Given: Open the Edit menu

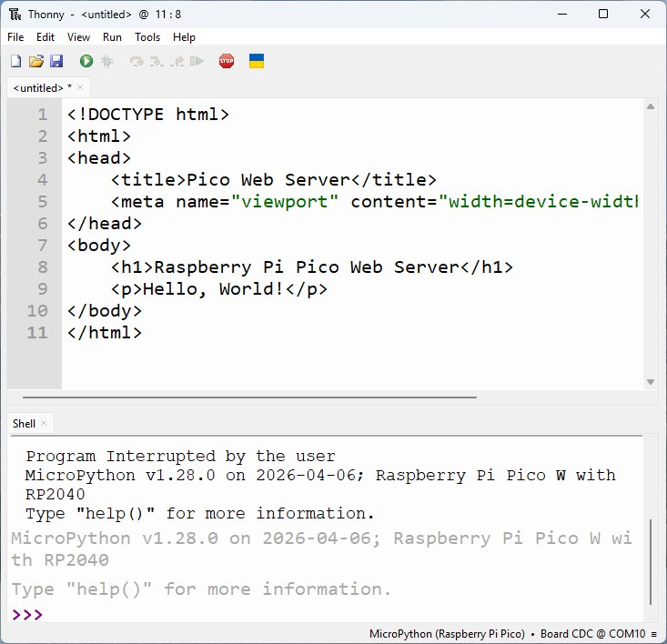Looking at the screenshot, I should click(45, 37).
